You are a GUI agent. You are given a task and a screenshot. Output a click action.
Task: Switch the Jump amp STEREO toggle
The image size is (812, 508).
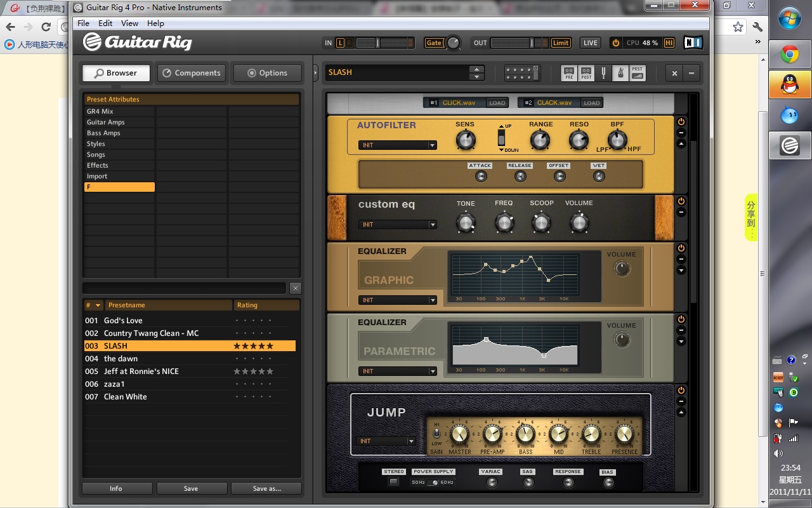pyautogui.click(x=393, y=481)
